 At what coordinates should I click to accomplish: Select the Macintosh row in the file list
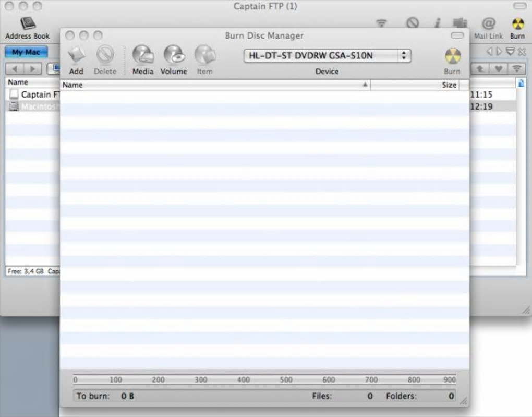32,106
